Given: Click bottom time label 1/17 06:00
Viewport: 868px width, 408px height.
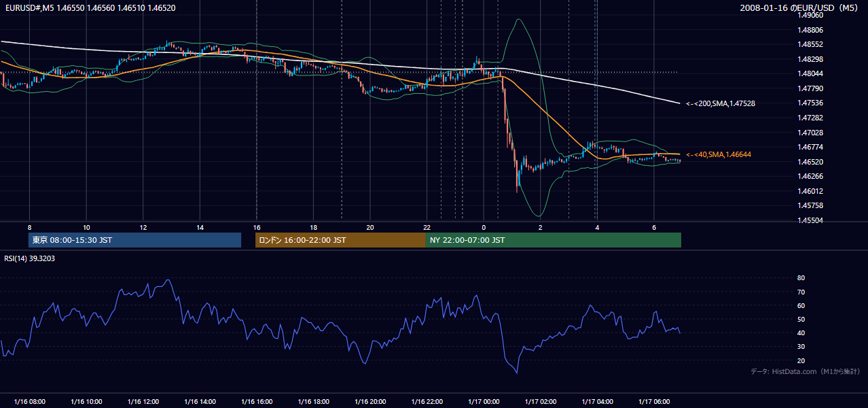Looking at the screenshot, I should [x=654, y=402].
